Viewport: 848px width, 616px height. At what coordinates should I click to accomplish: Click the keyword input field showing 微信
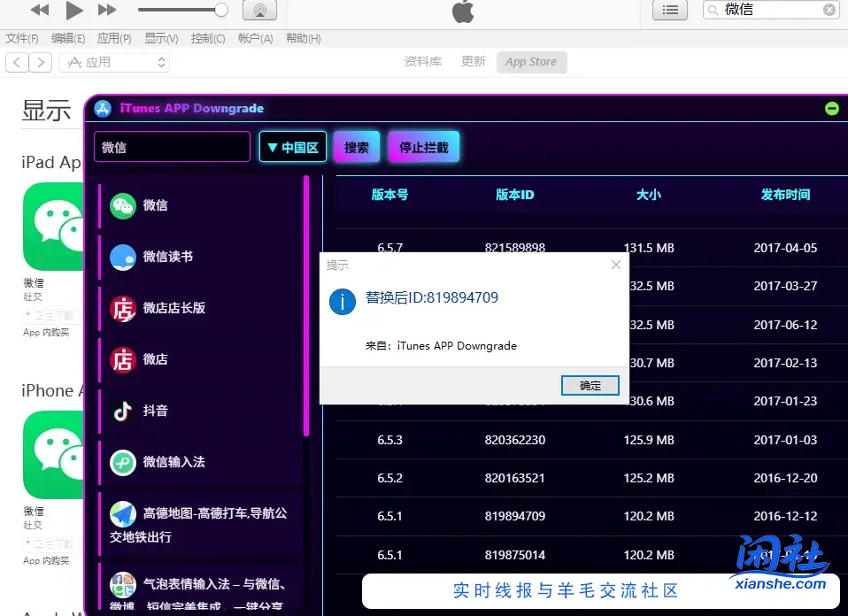pos(172,147)
